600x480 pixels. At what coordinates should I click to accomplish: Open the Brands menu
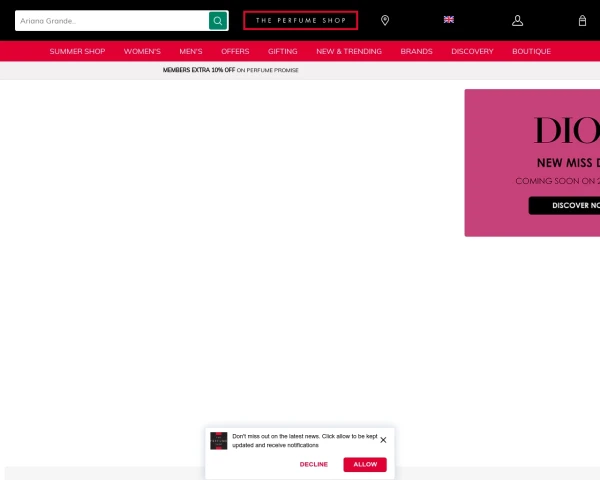point(416,51)
